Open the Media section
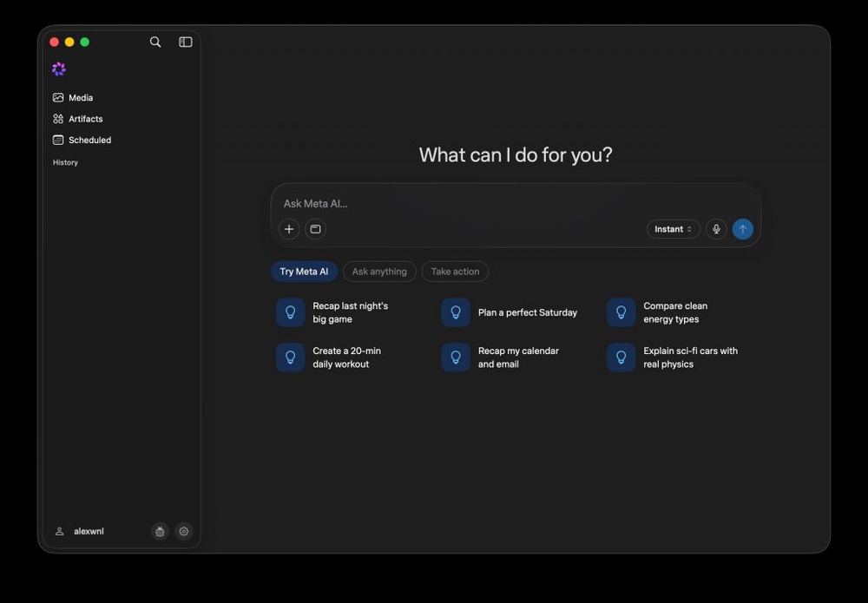Screen dimensions: 868x603 click(x=73, y=98)
